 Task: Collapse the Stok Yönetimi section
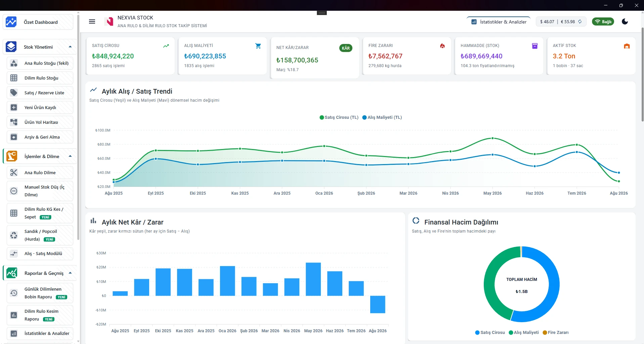[70, 47]
